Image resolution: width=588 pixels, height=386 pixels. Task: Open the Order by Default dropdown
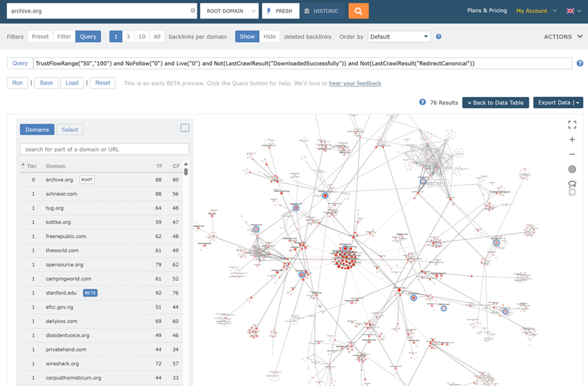(x=399, y=36)
